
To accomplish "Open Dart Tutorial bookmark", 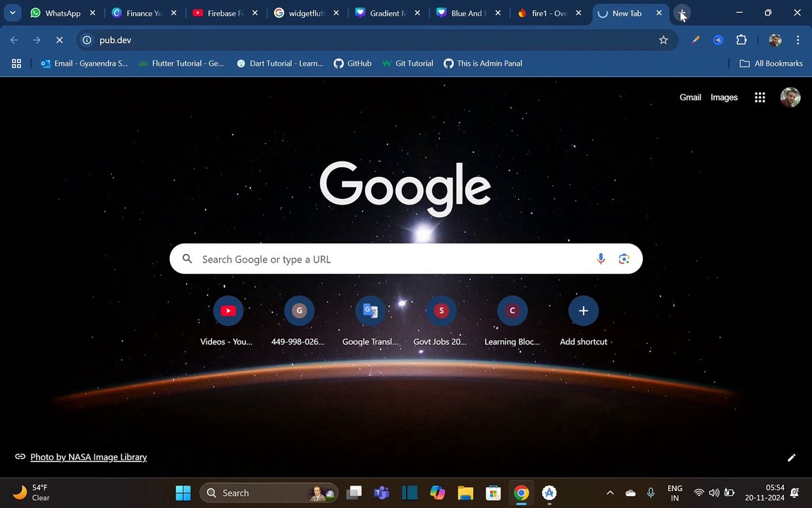I will [280, 64].
